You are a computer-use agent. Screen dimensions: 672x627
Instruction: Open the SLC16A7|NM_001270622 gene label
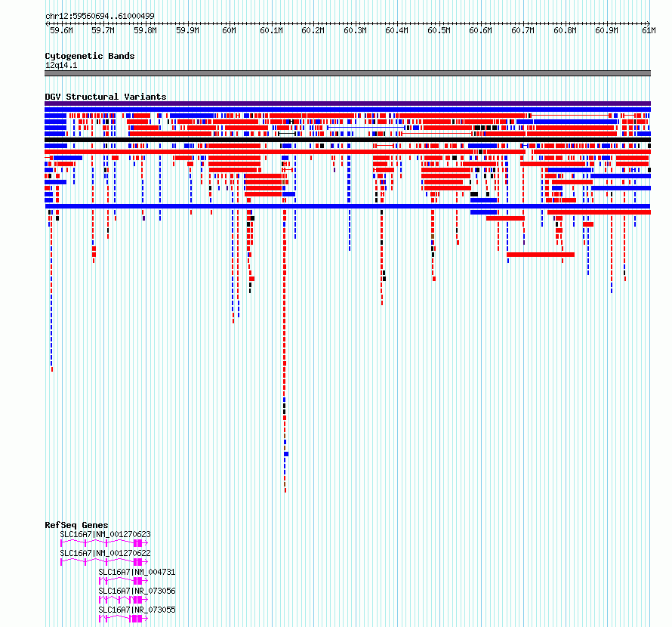pos(106,553)
